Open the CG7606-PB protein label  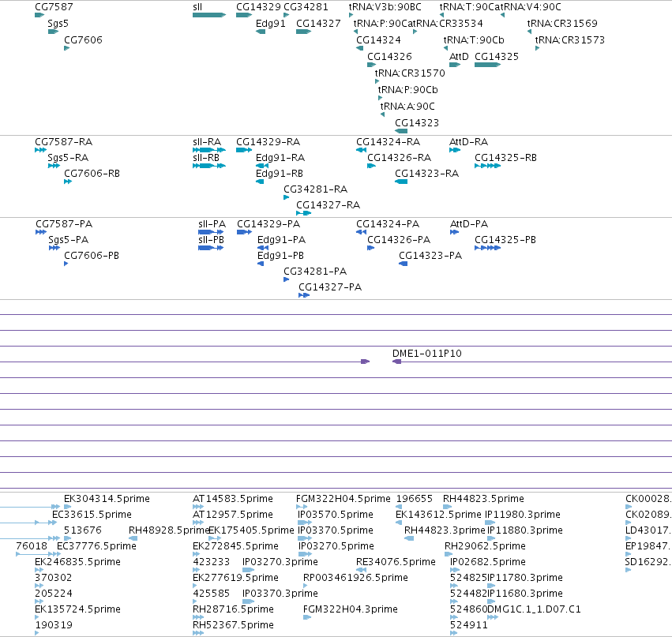coord(92,256)
